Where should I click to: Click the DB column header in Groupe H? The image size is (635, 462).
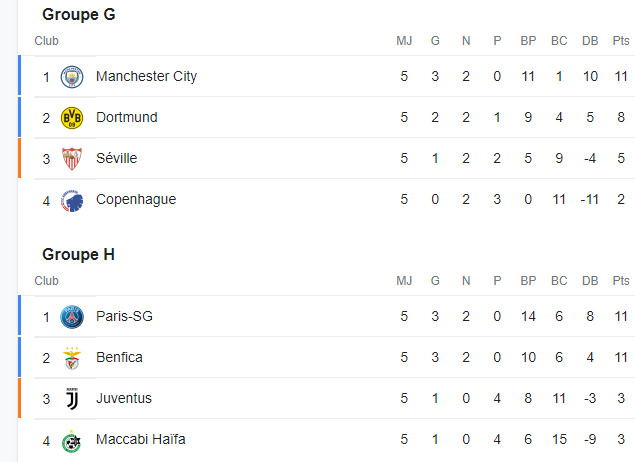coord(590,281)
